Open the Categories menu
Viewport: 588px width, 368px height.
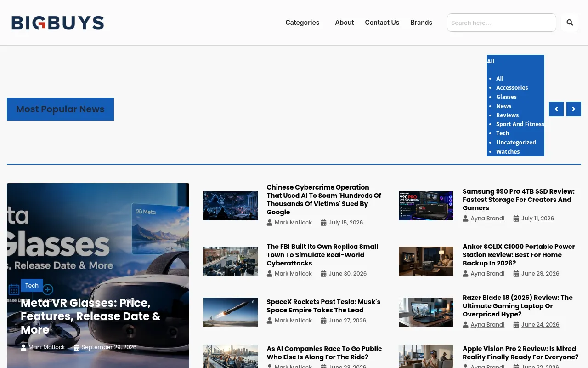(x=302, y=23)
